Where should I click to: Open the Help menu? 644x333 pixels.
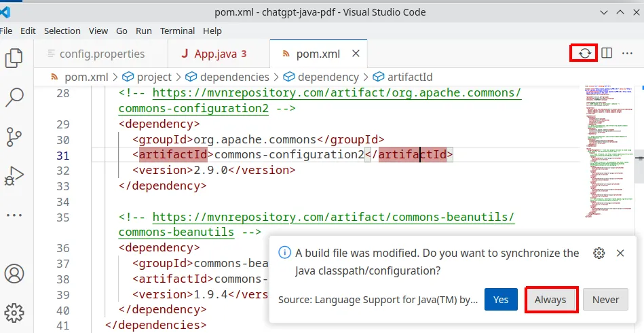[x=212, y=31]
